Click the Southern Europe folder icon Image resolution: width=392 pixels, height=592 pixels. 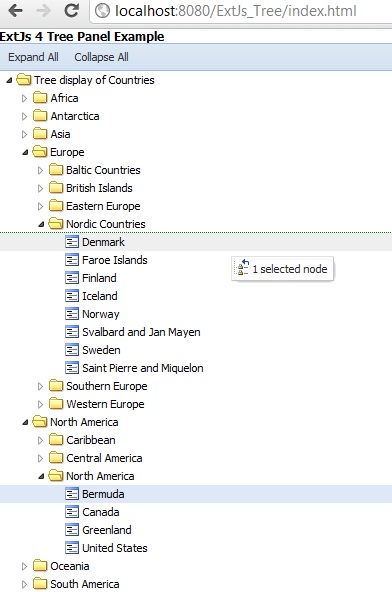pyautogui.click(x=56, y=386)
